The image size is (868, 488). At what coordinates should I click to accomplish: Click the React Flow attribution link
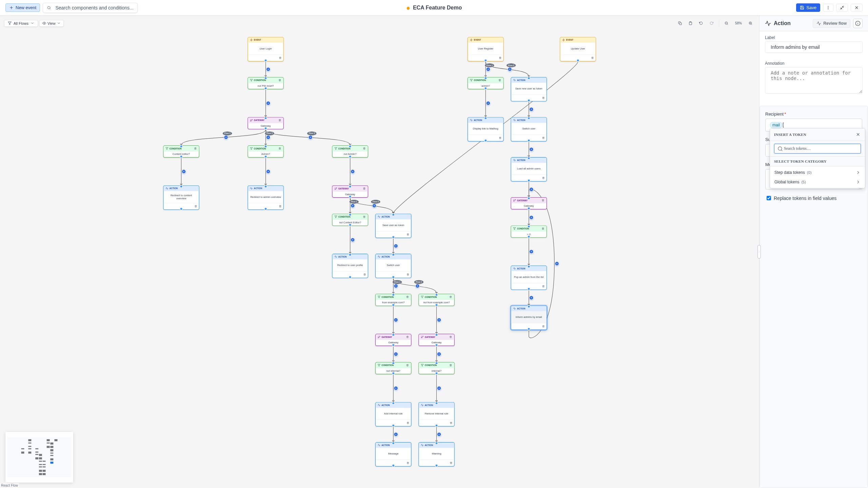pos(9,485)
